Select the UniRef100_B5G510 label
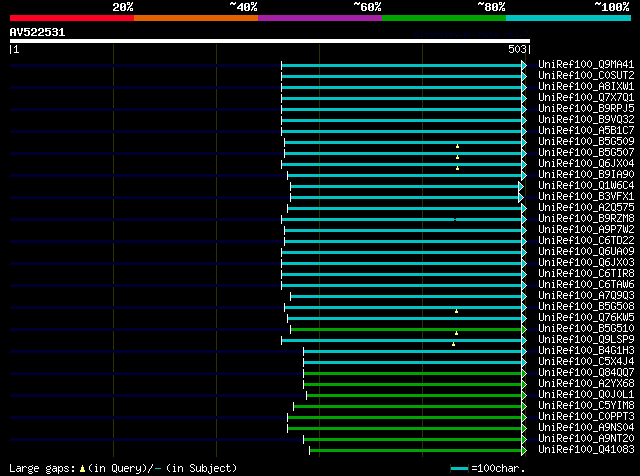The image size is (640, 476). tap(586, 329)
